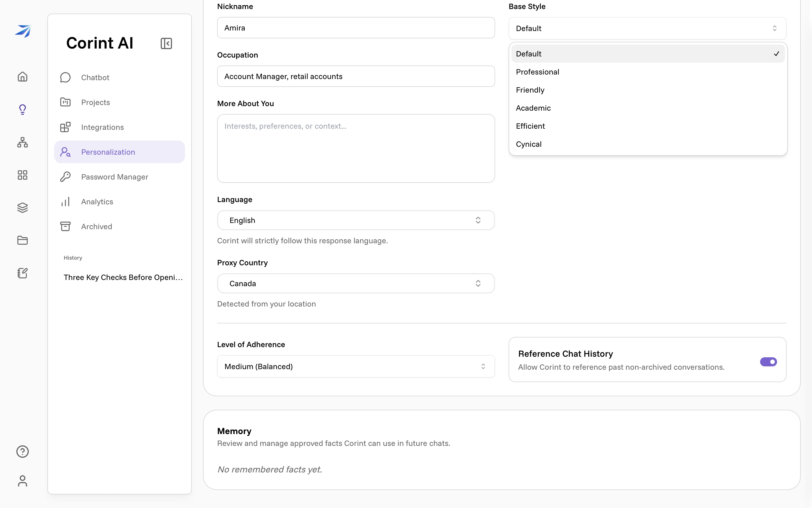The height and width of the screenshot is (508, 812).
Task: Click the Analytics bar chart icon
Action: [65, 202]
